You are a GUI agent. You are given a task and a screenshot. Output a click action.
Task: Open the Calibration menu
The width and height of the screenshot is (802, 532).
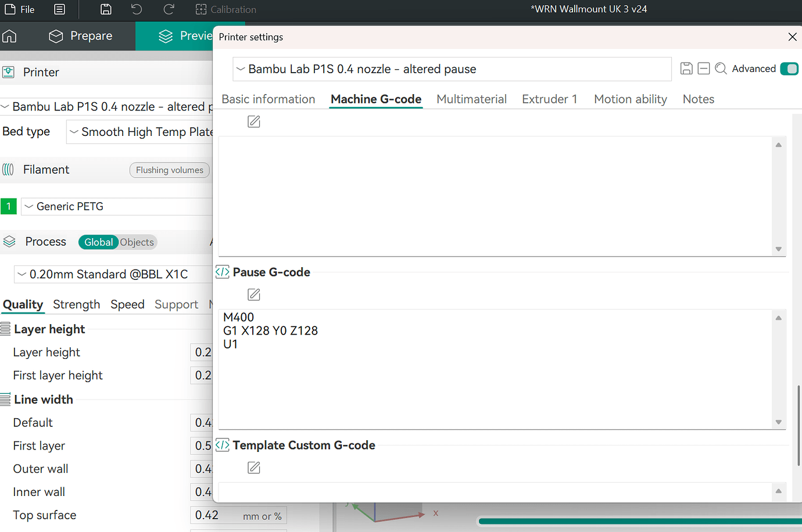coord(225,9)
